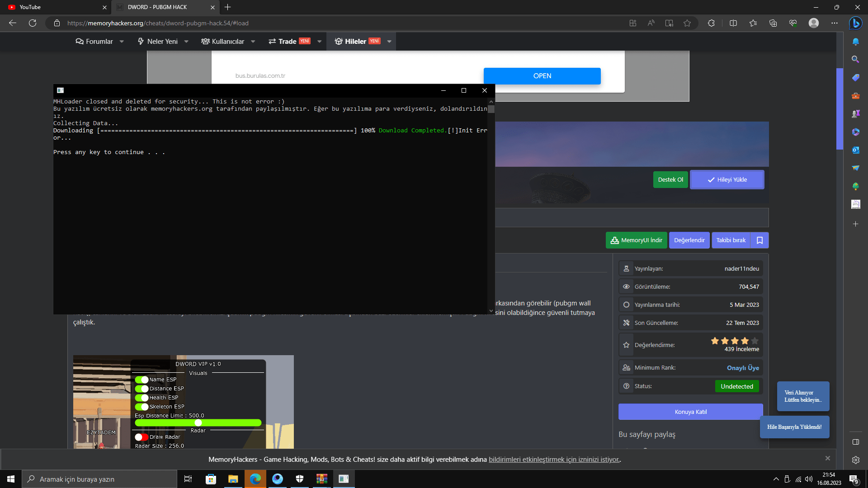Open the Edge profile avatar

(x=814, y=23)
